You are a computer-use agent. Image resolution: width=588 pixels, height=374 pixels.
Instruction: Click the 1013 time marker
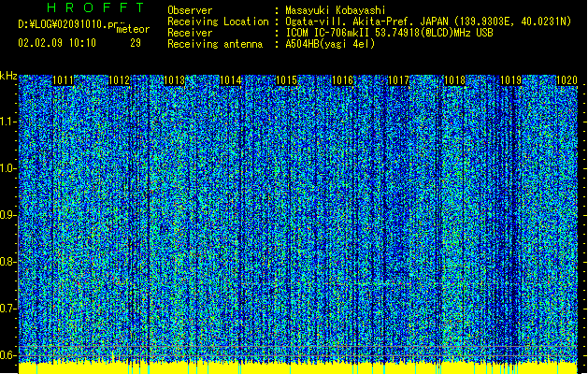point(175,80)
